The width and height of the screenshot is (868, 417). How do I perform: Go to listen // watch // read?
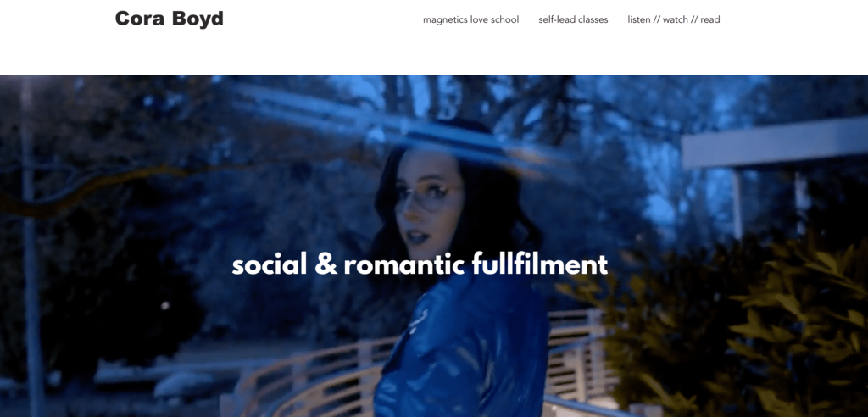click(x=674, y=20)
